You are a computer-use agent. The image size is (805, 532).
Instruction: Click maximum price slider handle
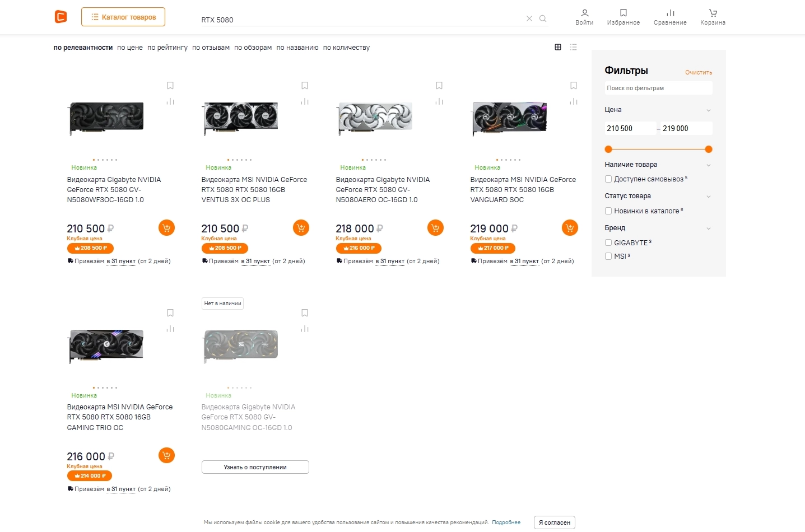click(709, 150)
